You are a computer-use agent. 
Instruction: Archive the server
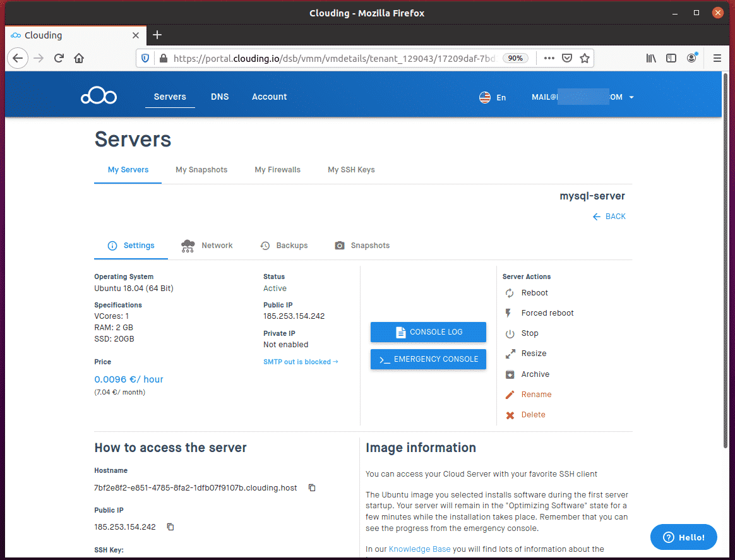[x=534, y=374]
